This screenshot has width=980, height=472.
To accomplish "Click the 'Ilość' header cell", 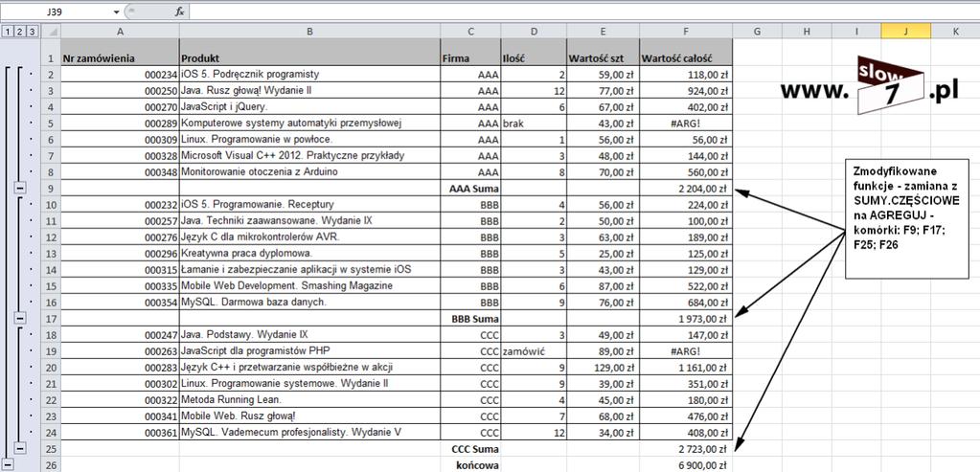I will point(534,53).
